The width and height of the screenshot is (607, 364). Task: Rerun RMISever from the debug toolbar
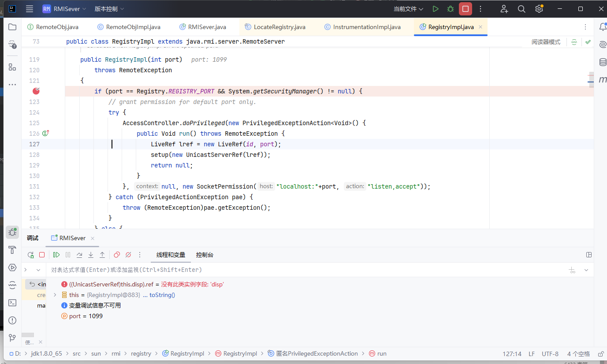point(30,255)
